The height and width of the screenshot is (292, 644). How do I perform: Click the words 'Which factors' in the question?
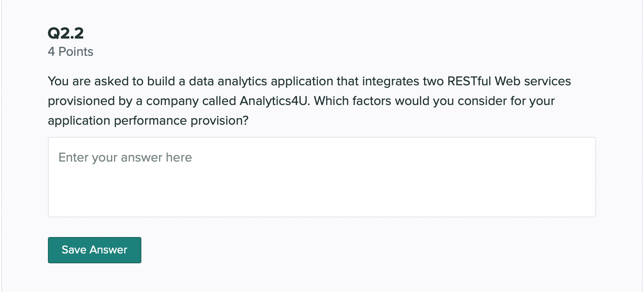pos(352,101)
